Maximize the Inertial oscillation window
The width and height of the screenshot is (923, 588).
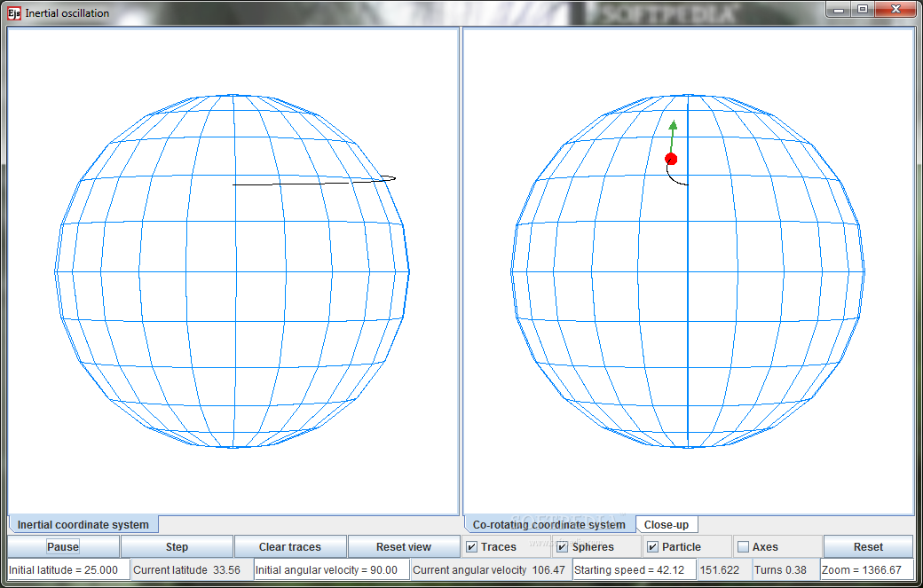[863, 10]
